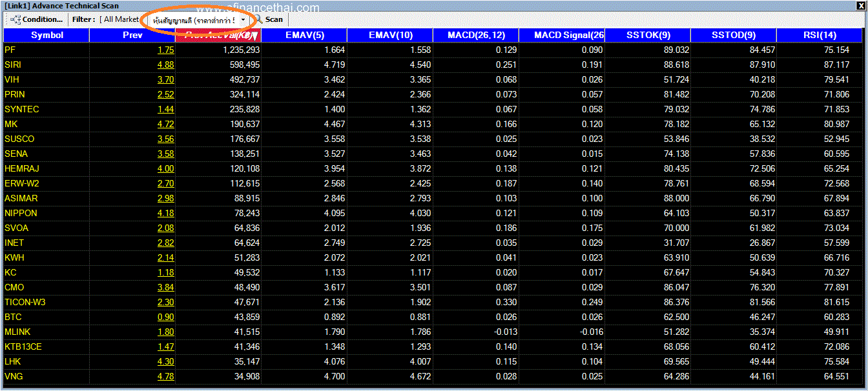The width and height of the screenshot is (868, 391).
Task: Sort by SSTOK(9) column header
Action: pos(648,35)
